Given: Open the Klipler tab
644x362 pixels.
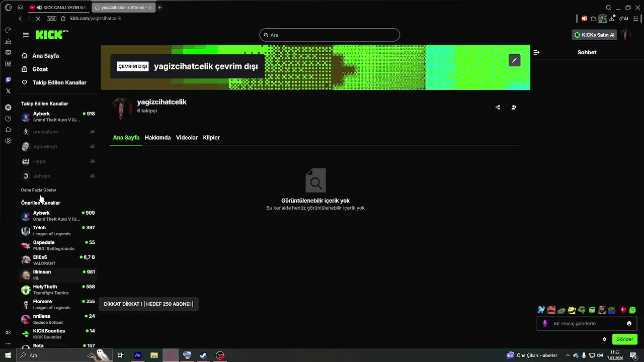Looking at the screenshot, I should click(x=211, y=138).
